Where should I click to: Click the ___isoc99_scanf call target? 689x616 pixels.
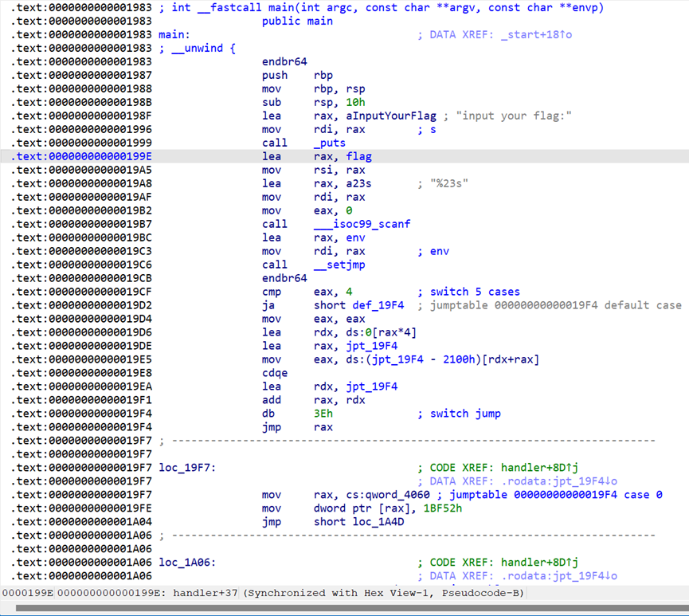pyautogui.click(x=362, y=224)
